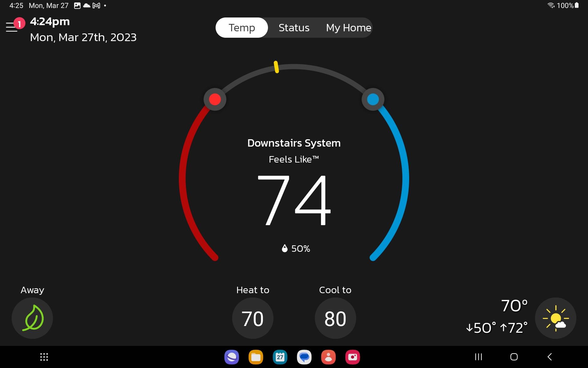Viewport: 588px width, 368px height.
Task: Tap the 4:24pm time display
Action: [50, 21]
